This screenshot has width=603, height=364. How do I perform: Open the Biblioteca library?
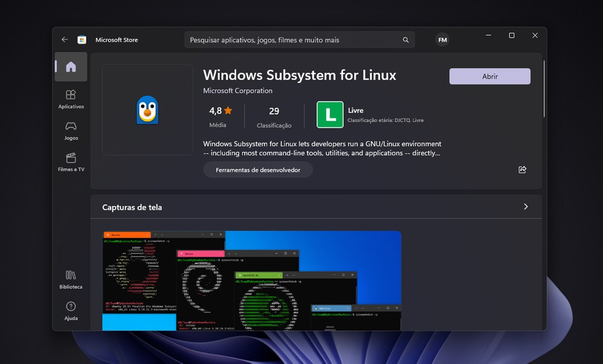71,280
